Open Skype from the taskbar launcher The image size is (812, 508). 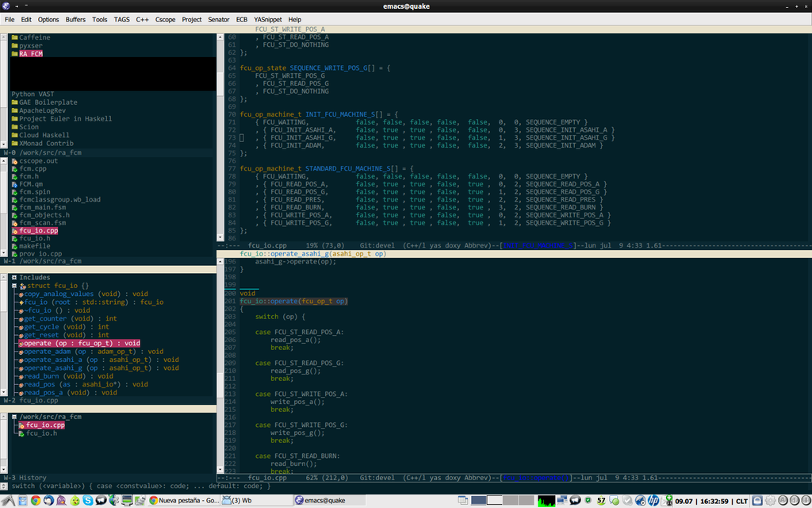coord(87,500)
